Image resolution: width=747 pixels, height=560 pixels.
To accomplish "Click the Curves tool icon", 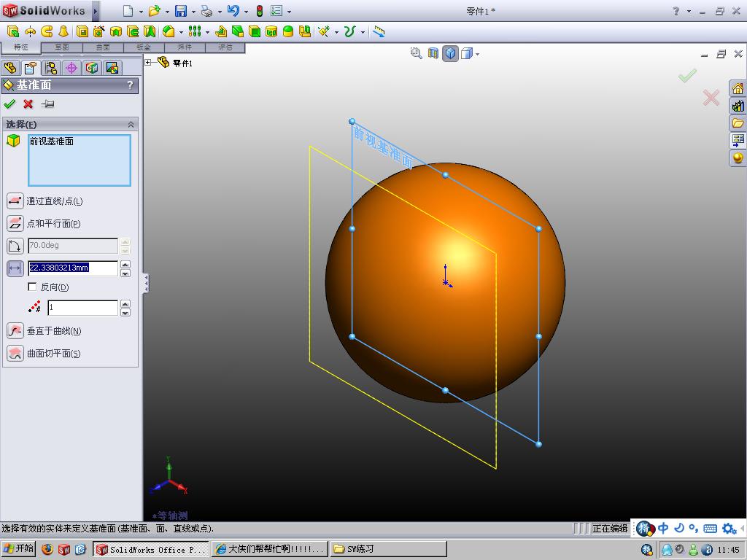I will coord(350,32).
